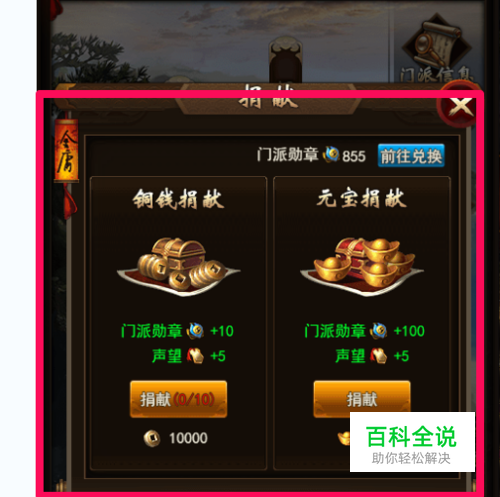This screenshot has height=497, width=500.
Task: Click the 10000 copper cost text
Action: click(188, 438)
